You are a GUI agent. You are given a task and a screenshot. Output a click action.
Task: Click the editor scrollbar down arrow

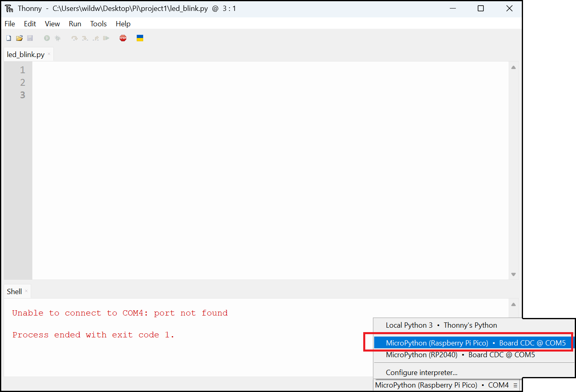point(513,274)
